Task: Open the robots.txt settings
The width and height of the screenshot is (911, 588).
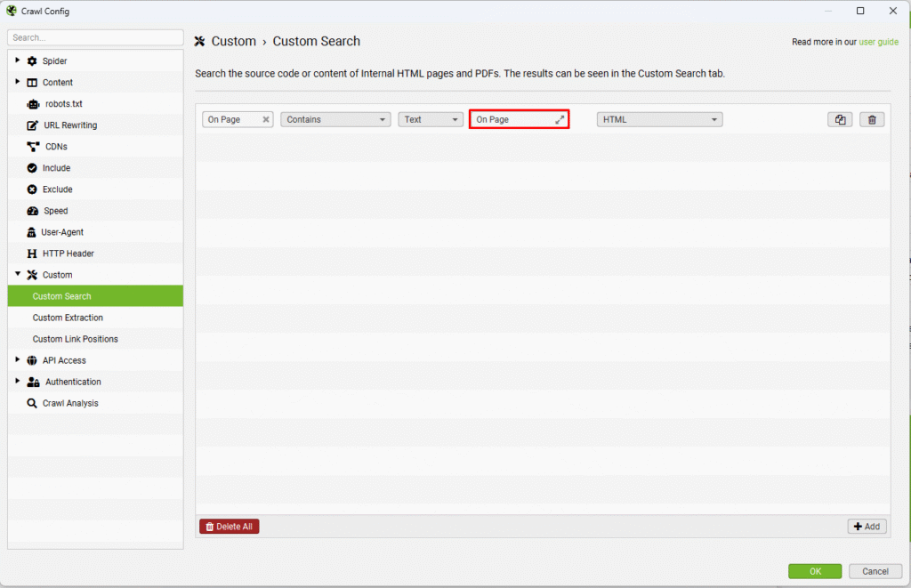Action: [x=63, y=104]
